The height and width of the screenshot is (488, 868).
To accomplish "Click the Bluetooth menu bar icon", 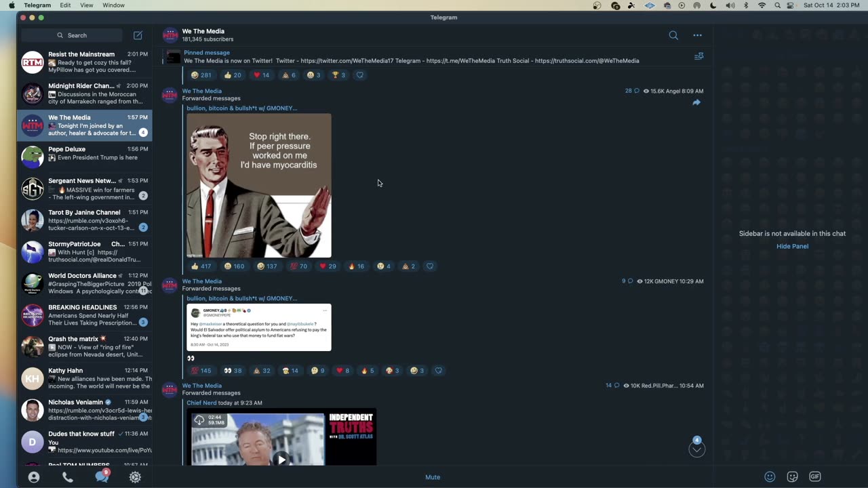I will click(746, 5).
